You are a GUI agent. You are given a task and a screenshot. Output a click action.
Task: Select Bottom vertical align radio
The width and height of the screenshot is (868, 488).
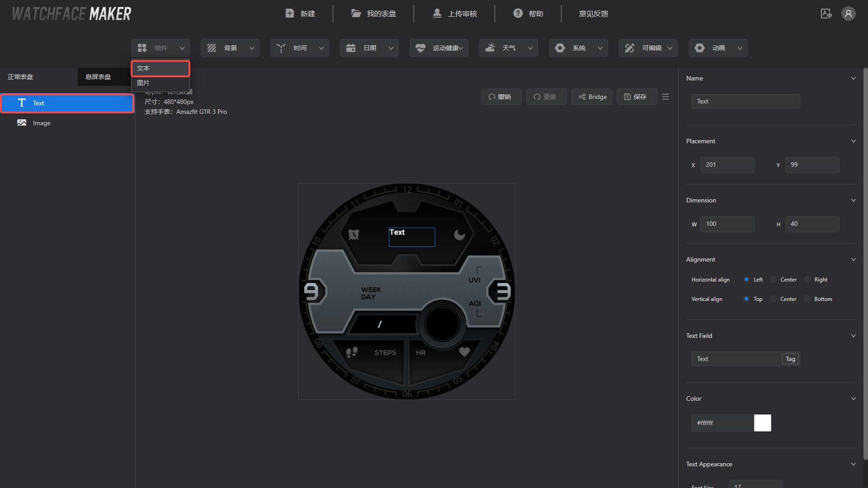pos(807,299)
